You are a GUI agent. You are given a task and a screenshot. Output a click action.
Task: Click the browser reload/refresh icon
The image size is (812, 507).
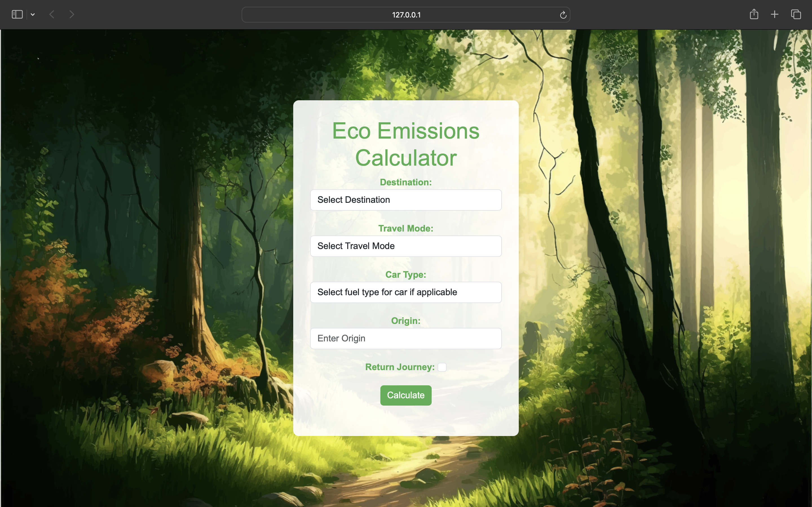[563, 15]
